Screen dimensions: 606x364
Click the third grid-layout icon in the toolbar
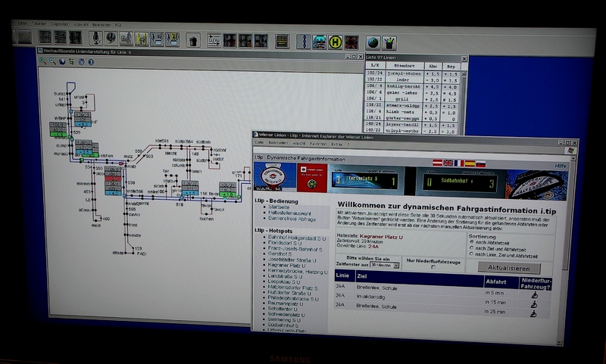pyautogui.click(x=75, y=37)
